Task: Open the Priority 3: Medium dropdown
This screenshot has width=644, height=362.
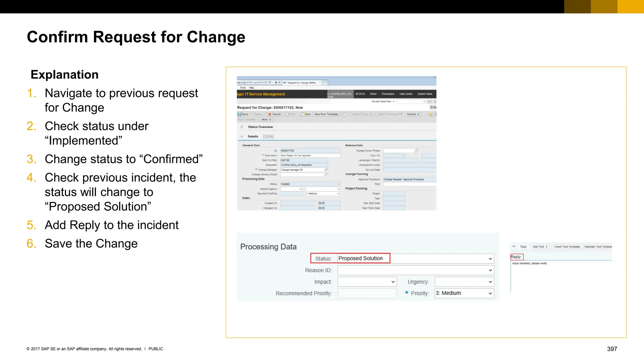Action: pos(464,293)
